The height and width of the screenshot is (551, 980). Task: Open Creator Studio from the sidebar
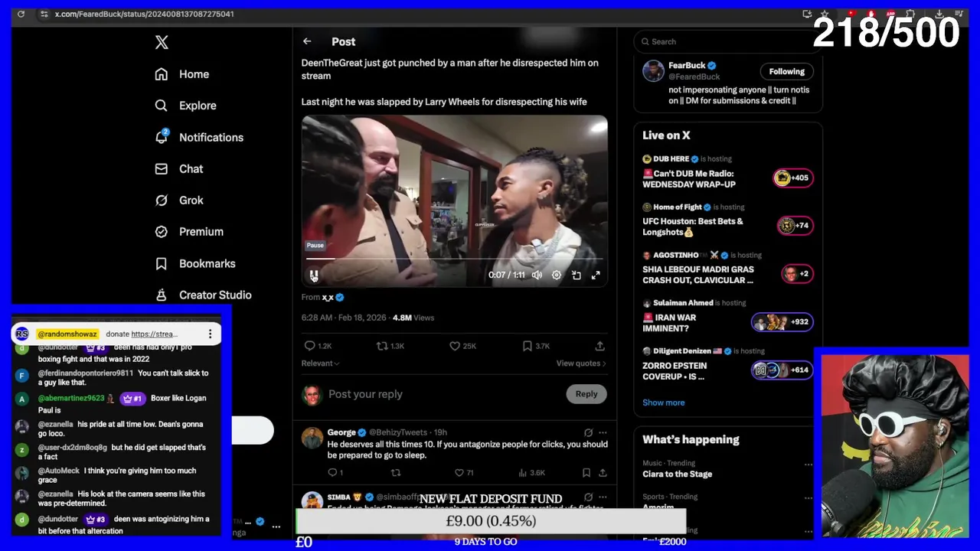(x=203, y=295)
